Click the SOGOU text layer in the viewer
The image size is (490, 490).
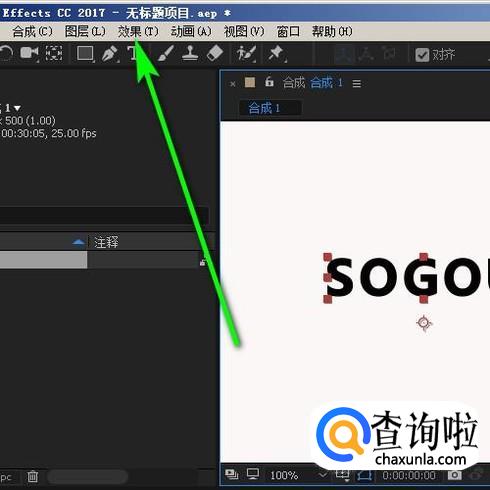(407, 277)
